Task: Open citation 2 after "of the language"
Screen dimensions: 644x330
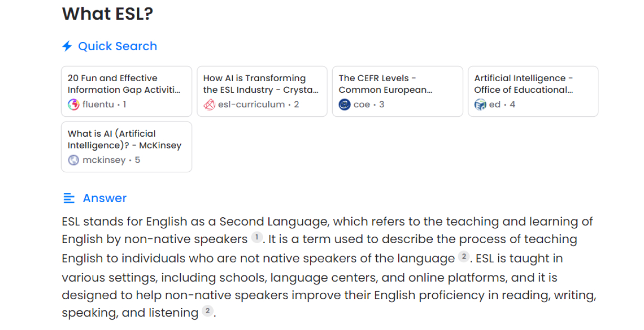Action: 464,256
